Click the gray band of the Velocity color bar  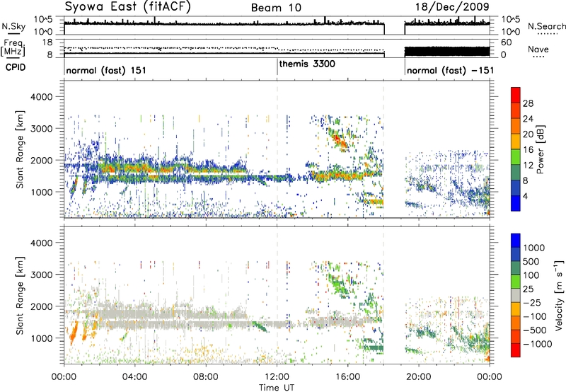pyautogui.click(x=516, y=296)
